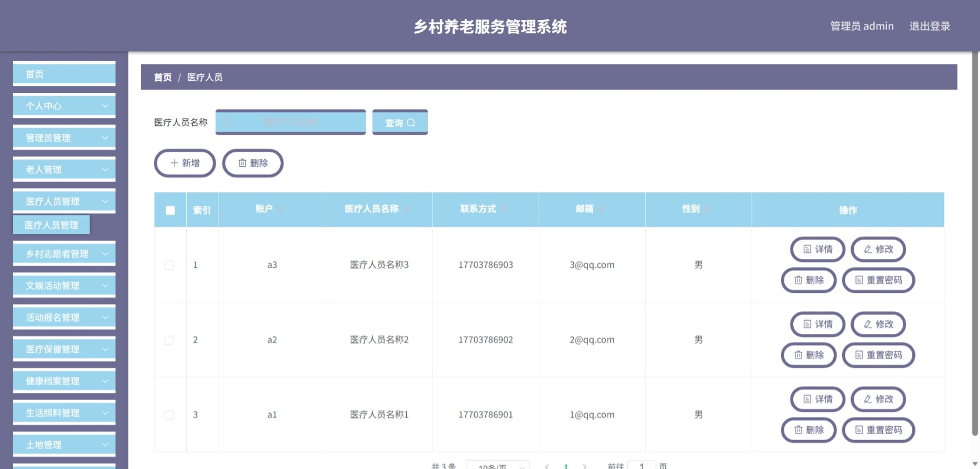Click the email cell 3@qq.com
This screenshot has height=469, width=980.
click(592, 265)
